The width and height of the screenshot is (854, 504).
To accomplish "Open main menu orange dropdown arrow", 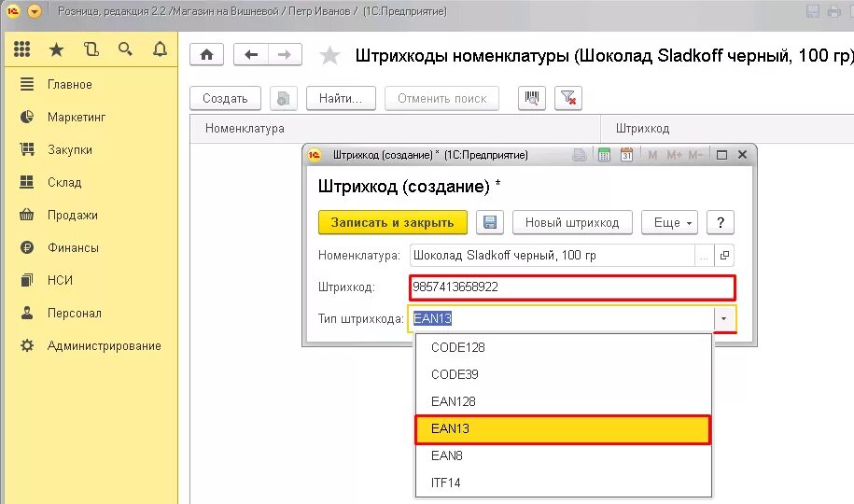I will click(35, 11).
